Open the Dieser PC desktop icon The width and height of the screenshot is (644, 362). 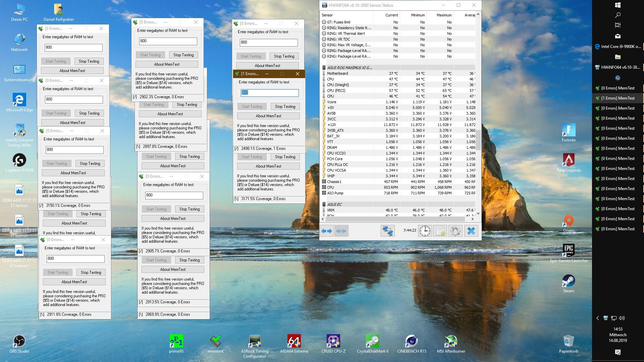pos(19,13)
